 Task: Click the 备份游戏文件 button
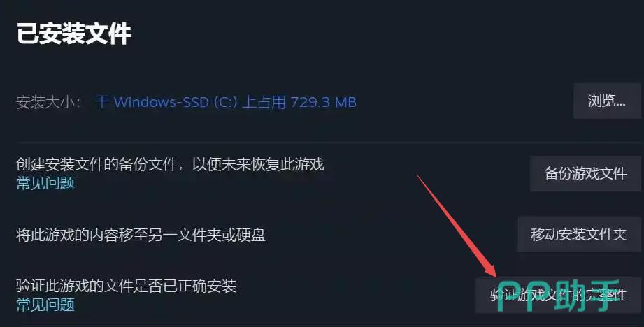point(585,173)
